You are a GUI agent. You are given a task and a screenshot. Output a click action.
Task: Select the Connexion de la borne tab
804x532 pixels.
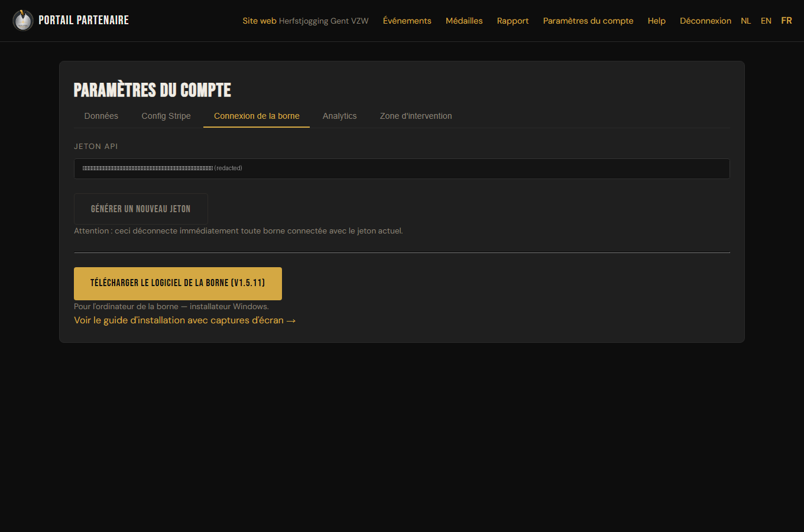click(x=257, y=116)
